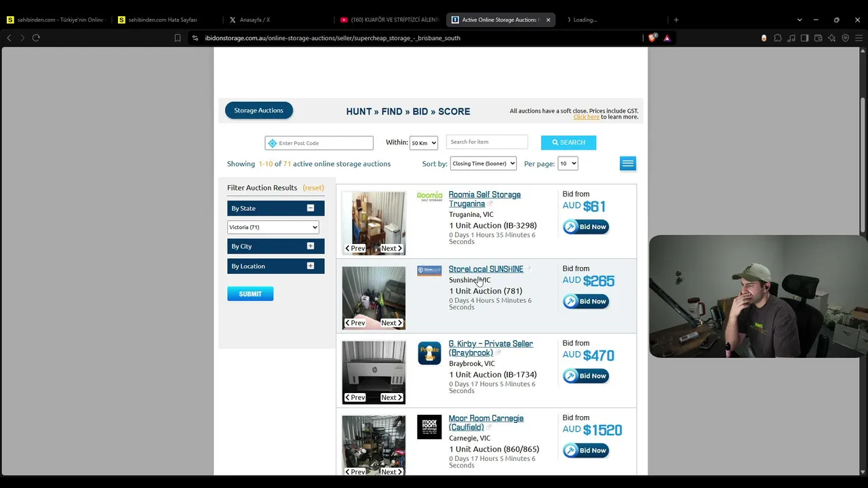868x488 pixels.
Task: Click the Brave Rewards triangle icon
Action: [x=667, y=38]
